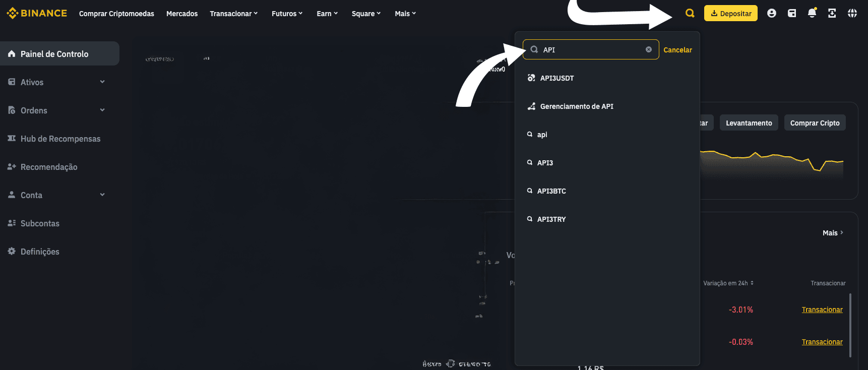The width and height of the screenshot is (868, 370).
Task: Expand the Ordens sidebar section
Action: 102,110
